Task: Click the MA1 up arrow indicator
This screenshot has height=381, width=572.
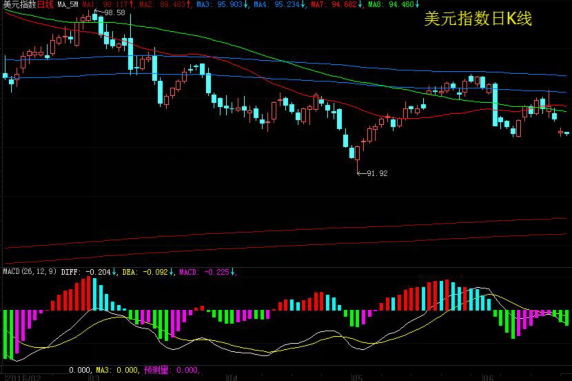Action: [x=131, y=5]
